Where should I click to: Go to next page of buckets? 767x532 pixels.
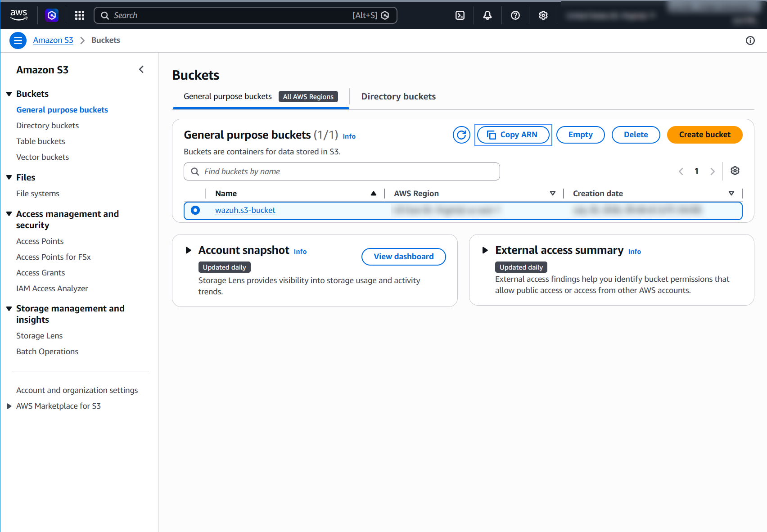click(x=713, y=171)
